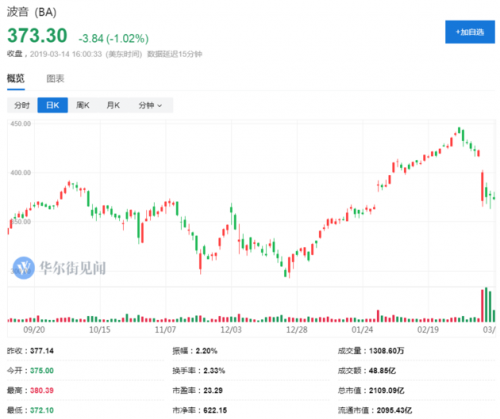Click the tallest red volume bar
Screen dimensions: 500x419
482,306
